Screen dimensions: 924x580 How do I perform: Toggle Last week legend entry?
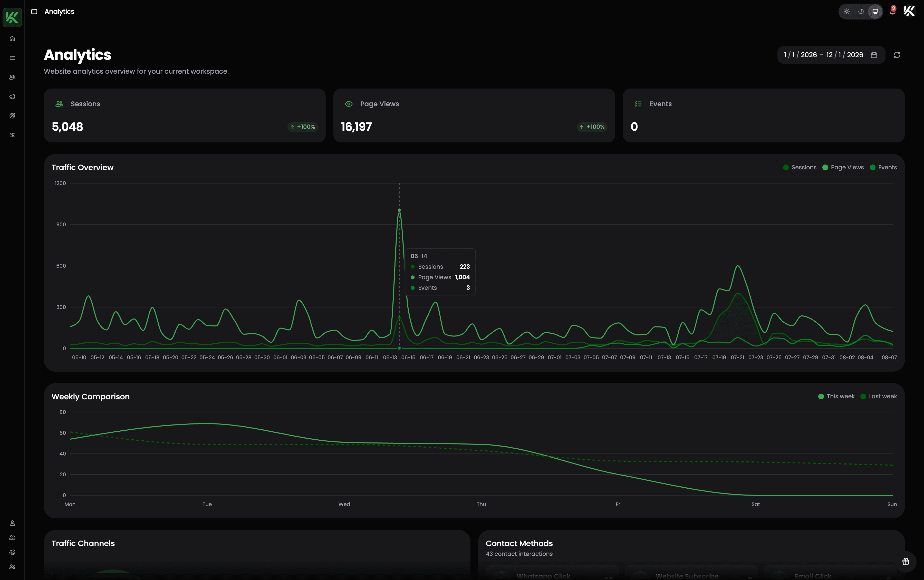pyautogui.click(x=878, y=396)
